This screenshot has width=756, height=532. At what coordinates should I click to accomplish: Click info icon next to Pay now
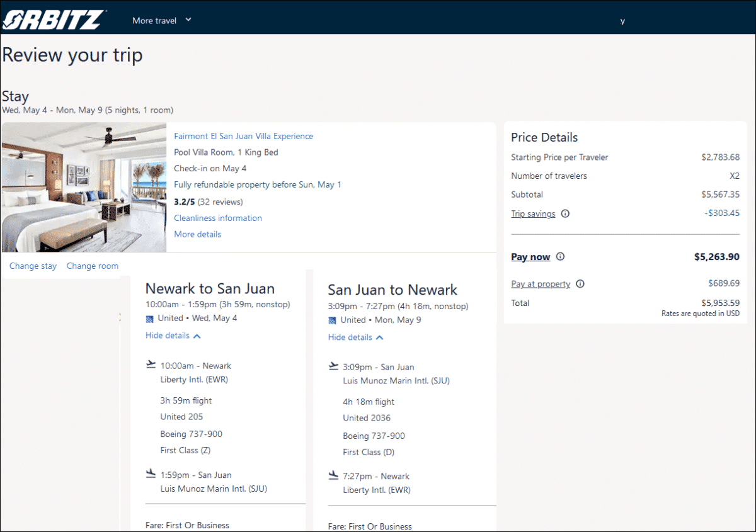coord(560,257)
